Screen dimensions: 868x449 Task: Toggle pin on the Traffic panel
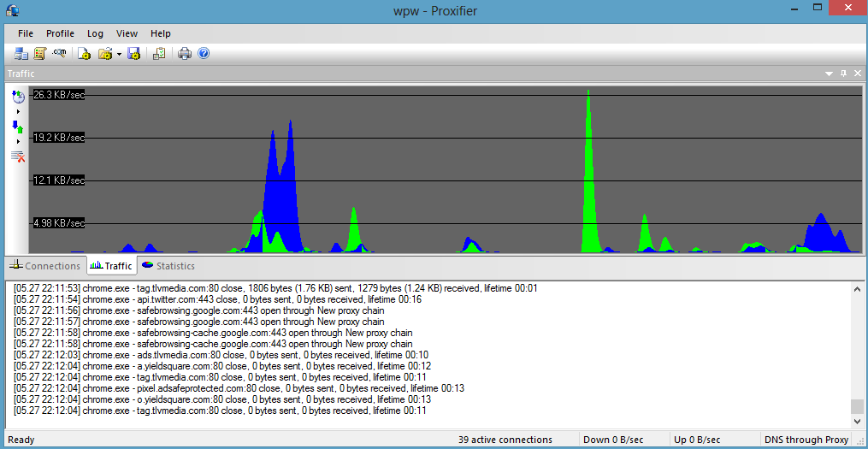[x=844, y=73]
